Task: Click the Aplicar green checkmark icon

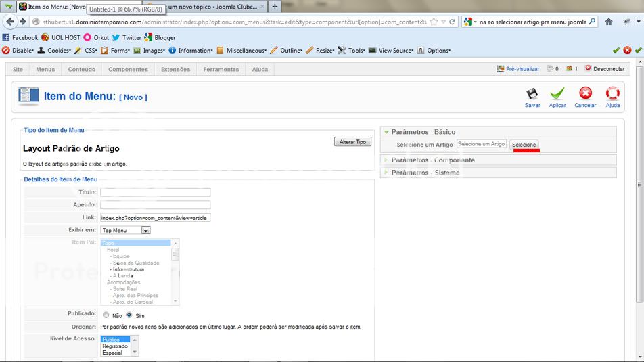Action: click(x=557, y=95)
